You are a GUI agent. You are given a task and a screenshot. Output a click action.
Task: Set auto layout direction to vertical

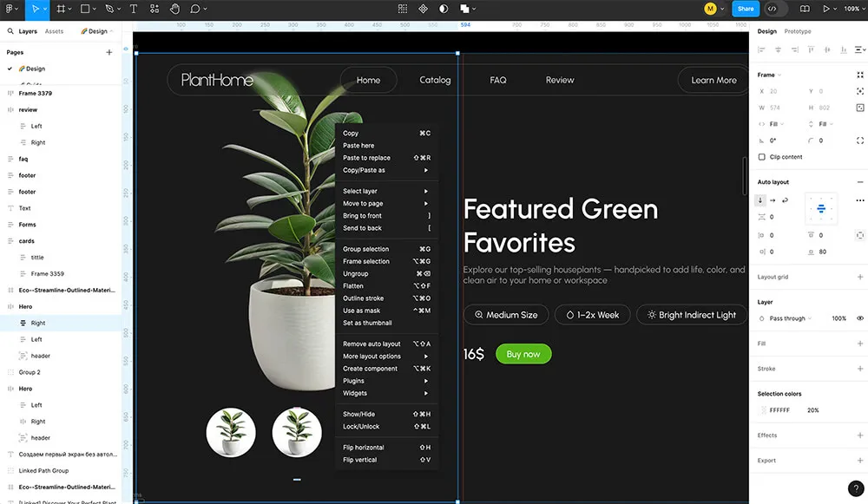(760, 200)
